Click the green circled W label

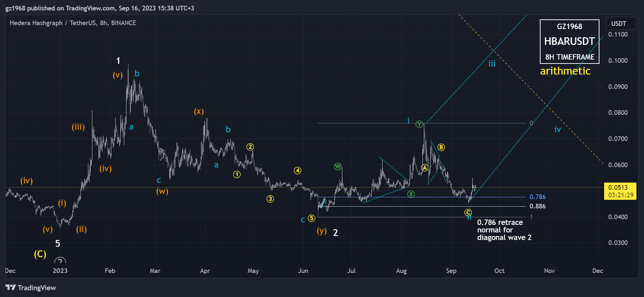click(338, 166)
